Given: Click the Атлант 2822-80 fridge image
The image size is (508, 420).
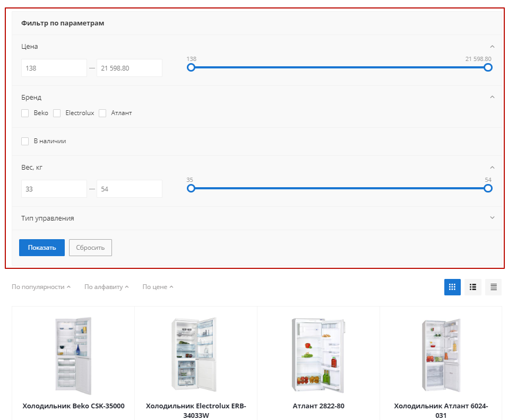Looking at the screenshot, I should (318, 355).
